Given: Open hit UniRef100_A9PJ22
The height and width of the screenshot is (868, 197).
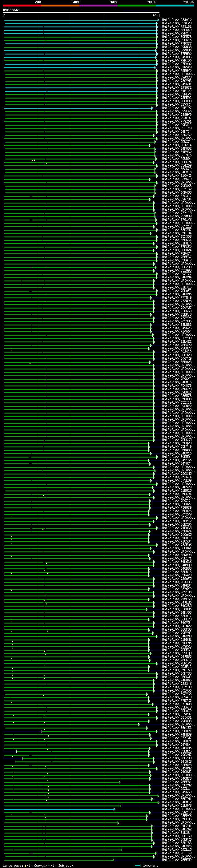Looking at the screenshot, I should 177,125.
